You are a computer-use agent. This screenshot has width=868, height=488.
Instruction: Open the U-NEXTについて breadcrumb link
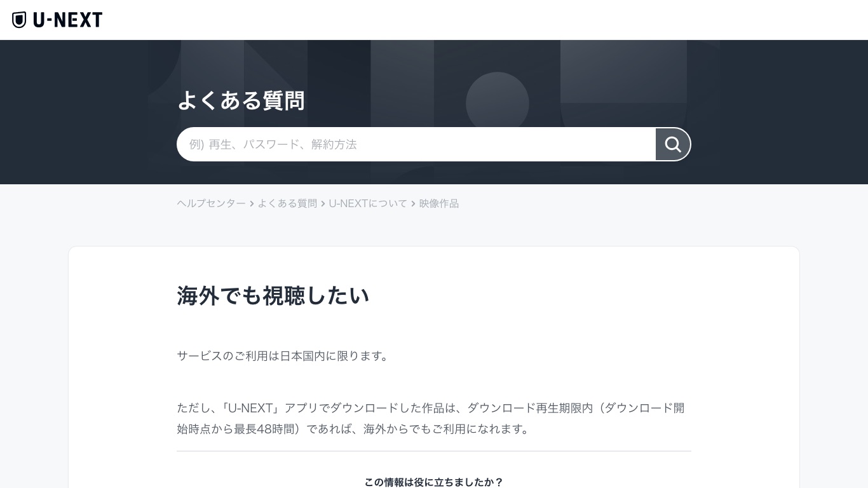click(368, 203)
